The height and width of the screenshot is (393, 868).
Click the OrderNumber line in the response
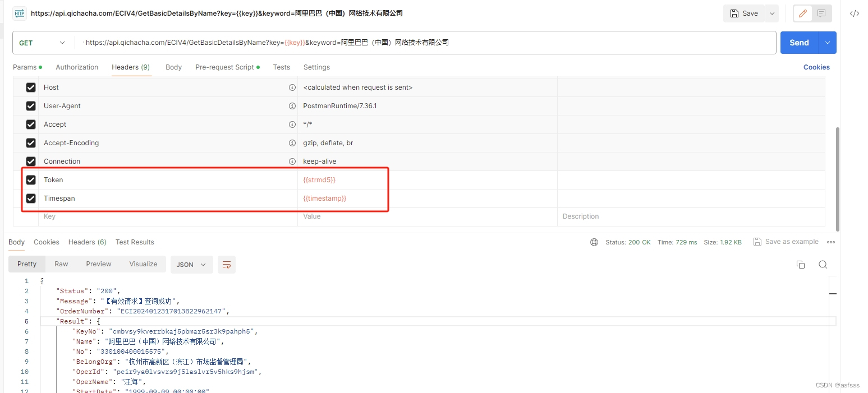coord(143,311)
